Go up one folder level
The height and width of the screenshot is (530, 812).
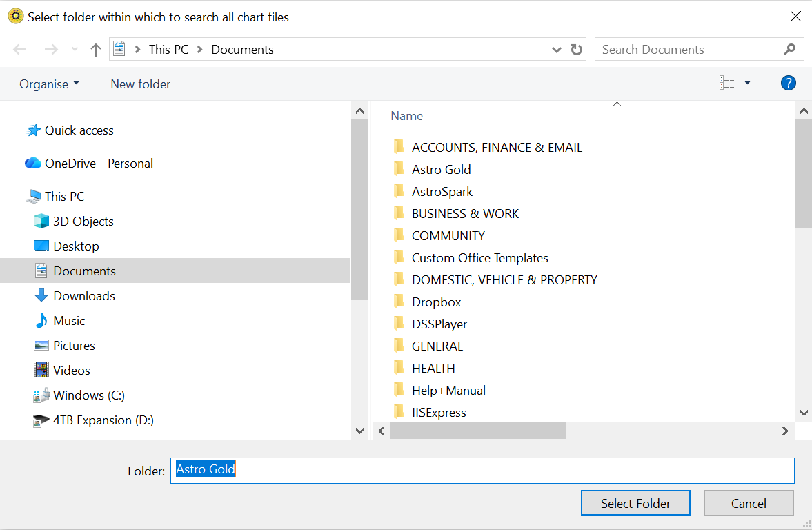96,50
